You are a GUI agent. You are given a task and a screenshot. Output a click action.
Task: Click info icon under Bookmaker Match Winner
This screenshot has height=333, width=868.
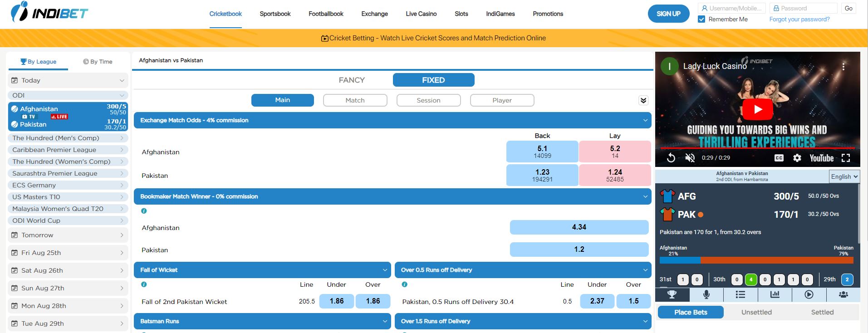coord(144,211)
